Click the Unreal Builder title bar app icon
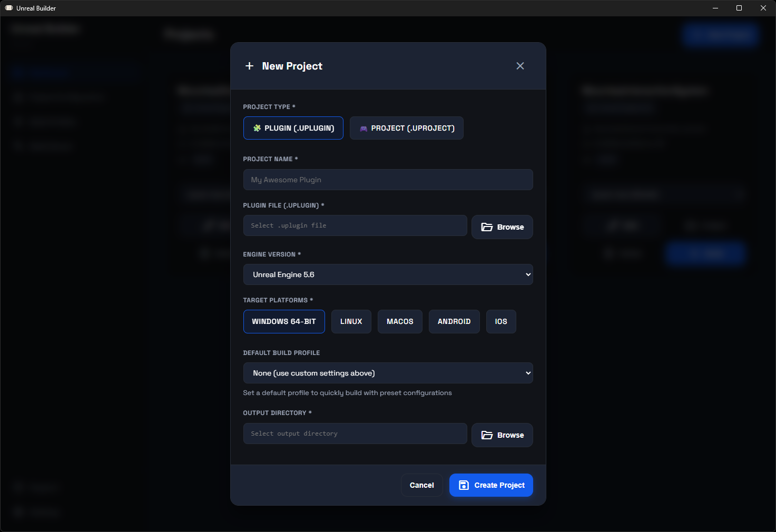Viewport: 776px width, 532px height. [9, 8]
